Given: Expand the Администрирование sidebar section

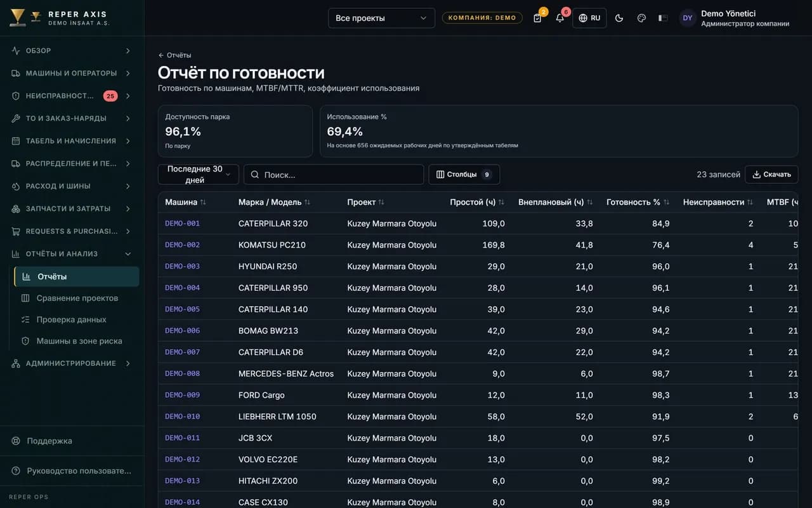Looking at the screenshot, I should coord(72,363).
